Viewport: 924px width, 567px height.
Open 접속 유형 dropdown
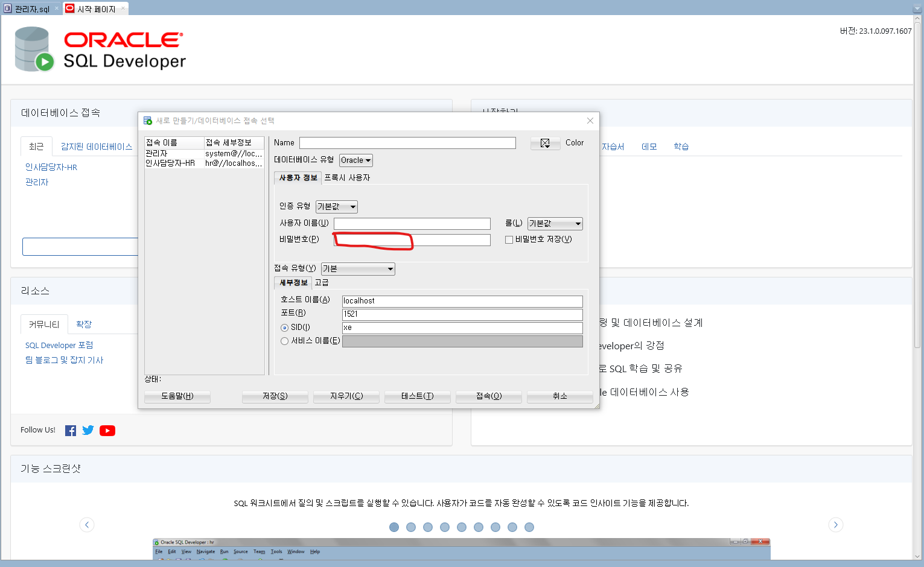point(358,269)
